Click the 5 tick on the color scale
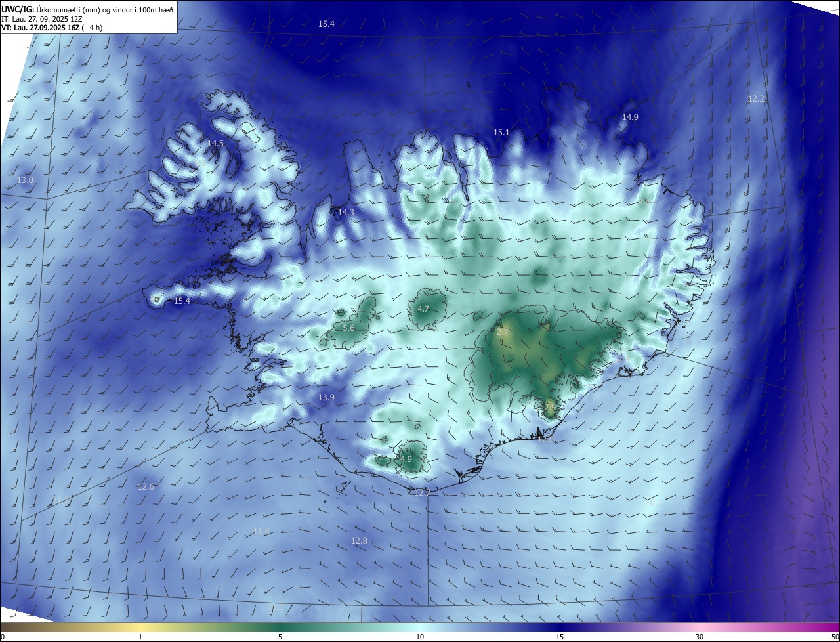 (x=280, y=637)
